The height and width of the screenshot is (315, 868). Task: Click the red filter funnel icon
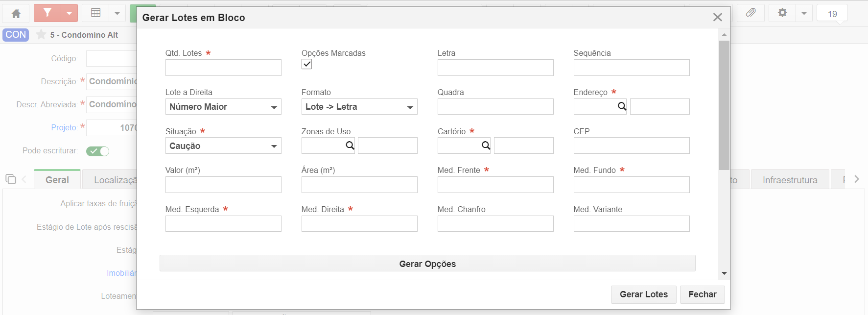[47, 13]
